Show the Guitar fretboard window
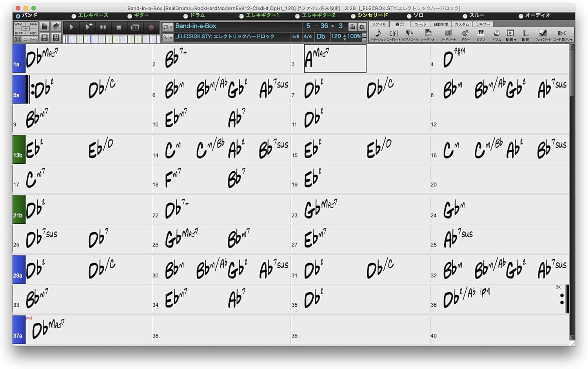This screenshot has width=588, height=369. coord(465,34)
